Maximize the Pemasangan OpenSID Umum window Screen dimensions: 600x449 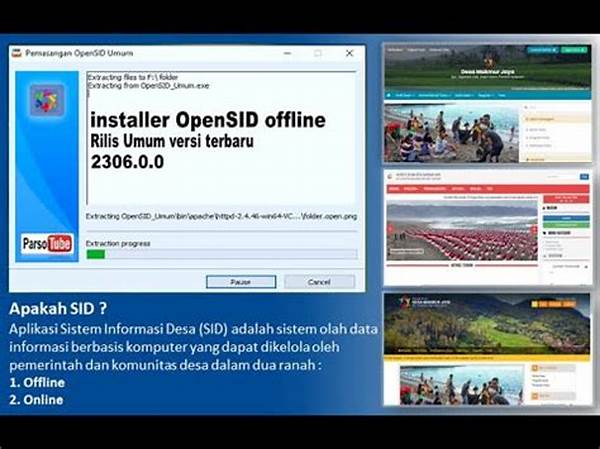(318, 53)
